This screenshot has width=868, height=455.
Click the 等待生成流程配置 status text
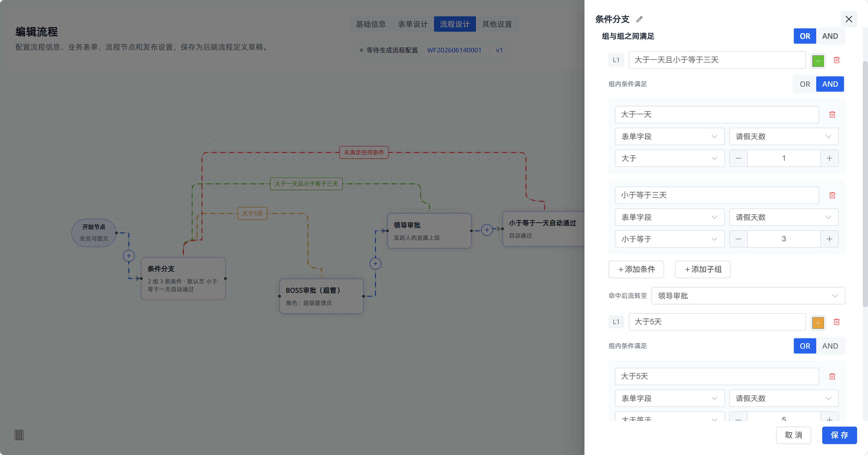[392, 50]
